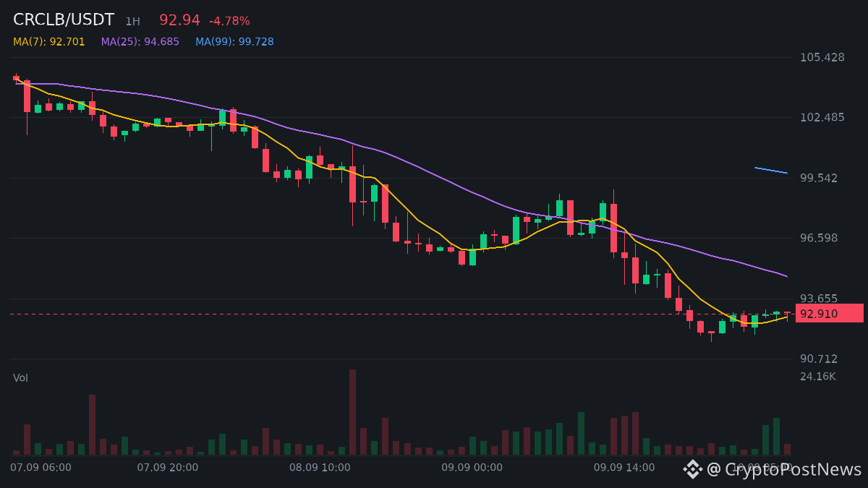The height and width of the screenshot is (488, 868).
Task: Click the MA(99) 99.728 indicator label
Action: click(234, 42)
